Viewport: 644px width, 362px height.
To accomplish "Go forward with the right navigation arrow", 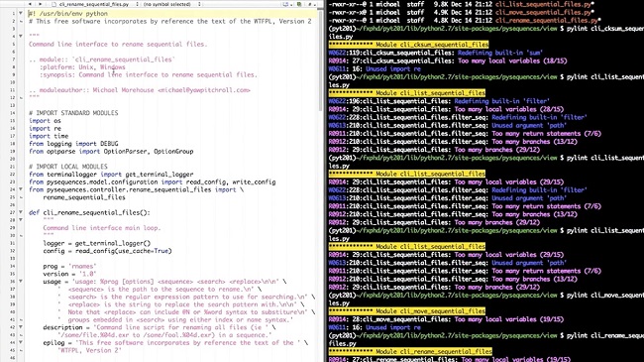I will (40, 4).
